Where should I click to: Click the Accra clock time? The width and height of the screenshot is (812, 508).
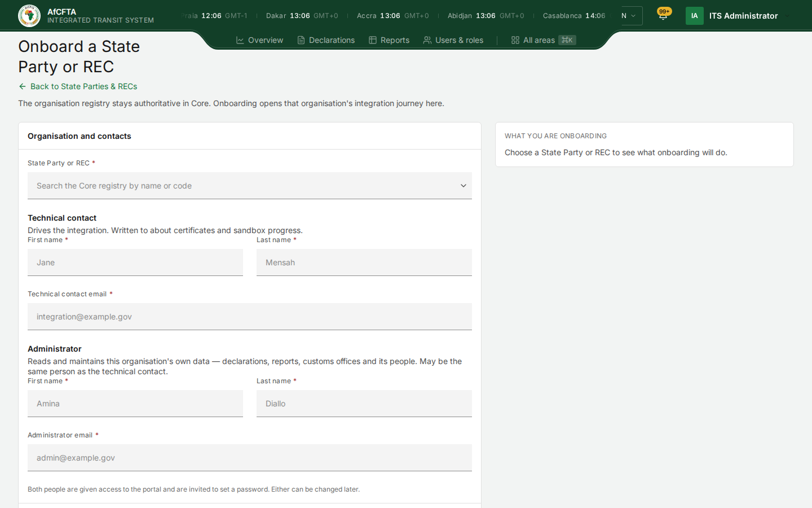(390, 16)
